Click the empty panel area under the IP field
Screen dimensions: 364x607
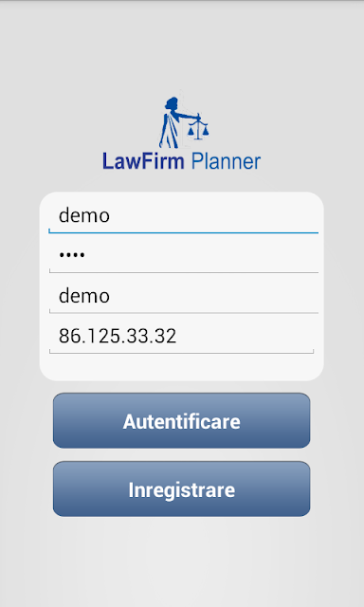tap(181, 367)
